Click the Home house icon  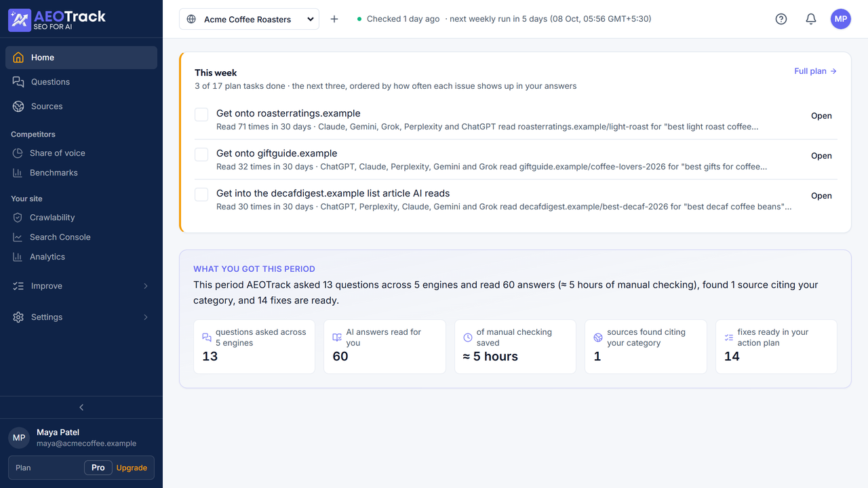18,58
